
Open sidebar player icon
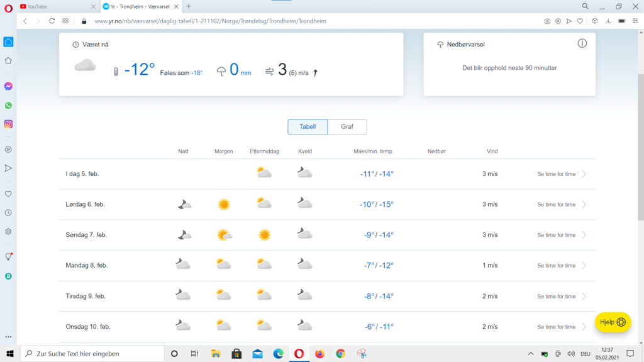point(8,150)
